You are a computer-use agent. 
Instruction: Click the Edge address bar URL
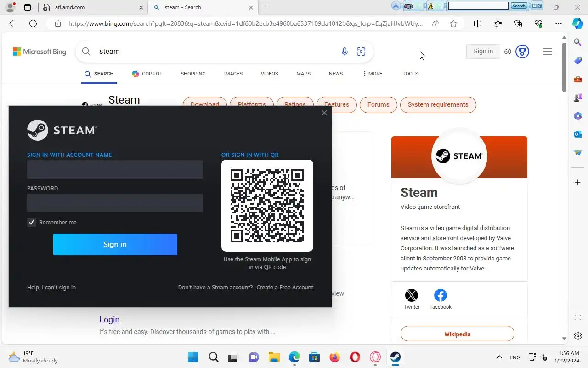[x=245, y=23]
